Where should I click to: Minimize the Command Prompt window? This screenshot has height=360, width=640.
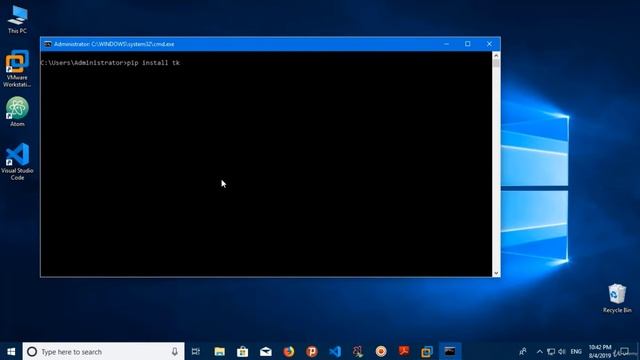446,44
